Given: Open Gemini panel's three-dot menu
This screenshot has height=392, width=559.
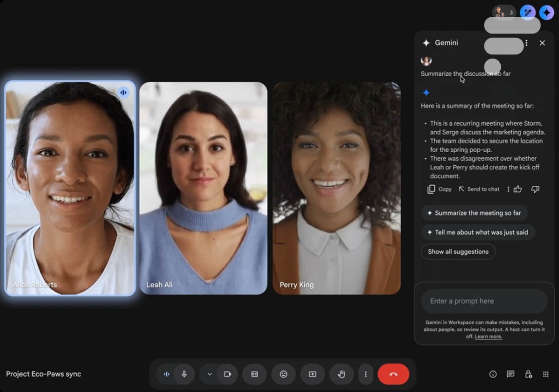Looking at the screenshot, I should [x=526, y=43].
